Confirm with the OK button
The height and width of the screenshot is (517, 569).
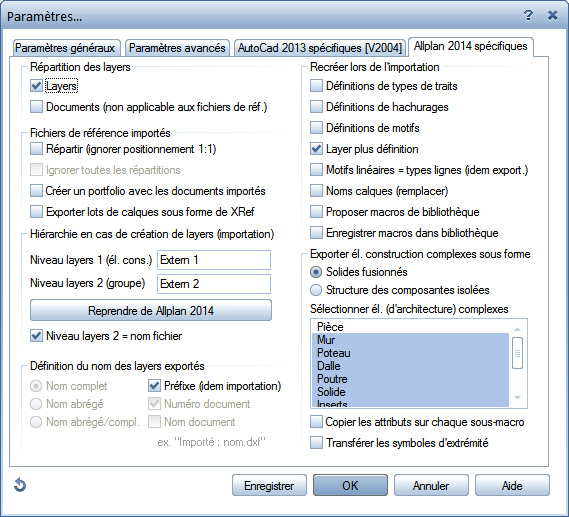(350, 485)
